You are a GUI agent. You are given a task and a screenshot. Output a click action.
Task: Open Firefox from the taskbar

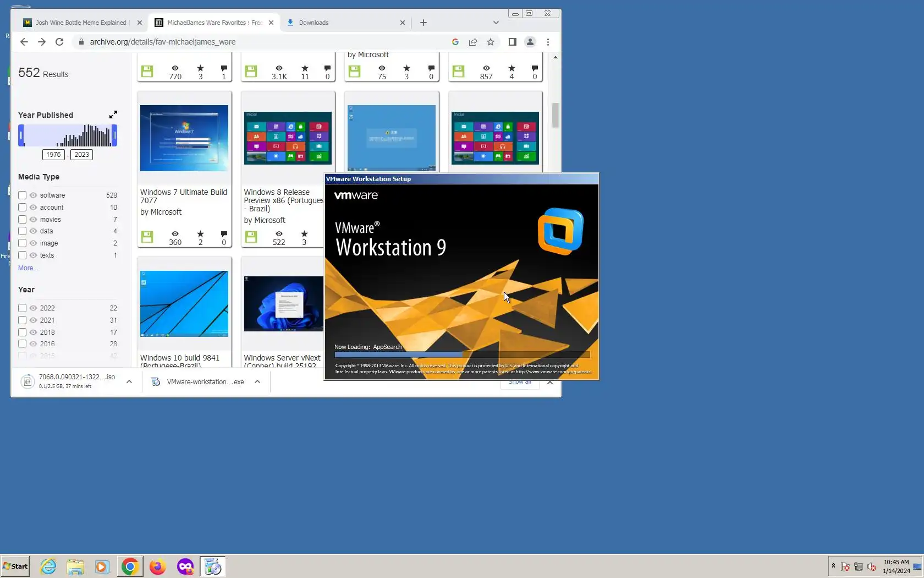pos(158,566)
